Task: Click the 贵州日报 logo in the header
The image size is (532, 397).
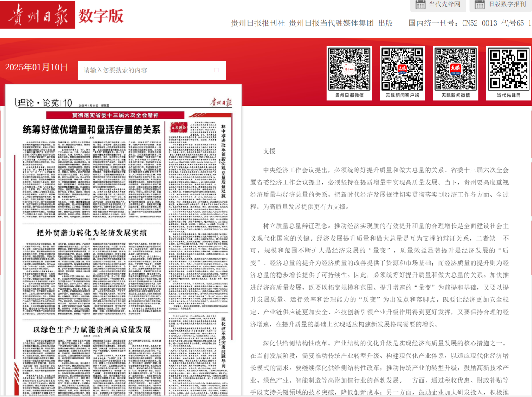Action: coord(37,16)
